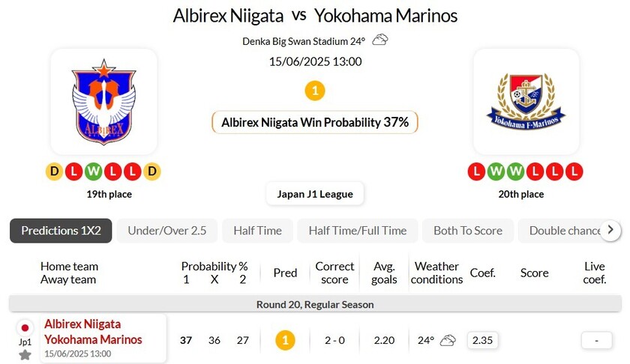This screenshot has width=630, height=364.
Task: Click Albirex's green W form result badge
Action: coord(93,172)
